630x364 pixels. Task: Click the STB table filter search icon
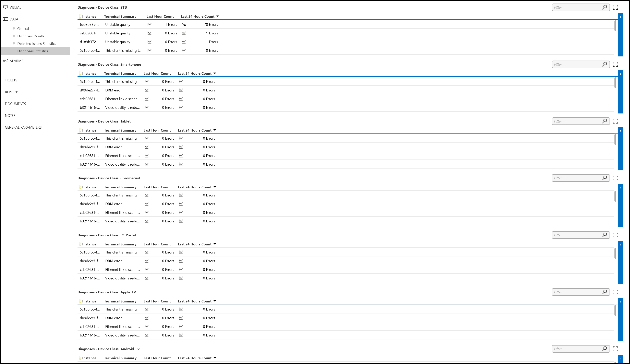tap(604, 7)
